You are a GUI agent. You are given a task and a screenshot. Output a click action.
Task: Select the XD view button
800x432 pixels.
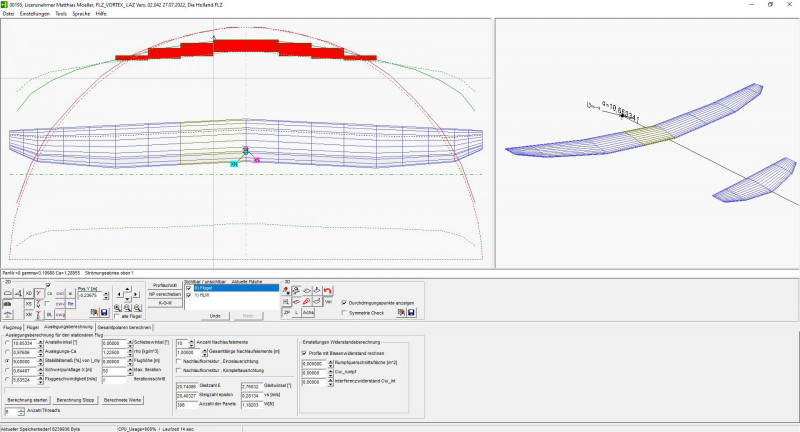[29, 292]
